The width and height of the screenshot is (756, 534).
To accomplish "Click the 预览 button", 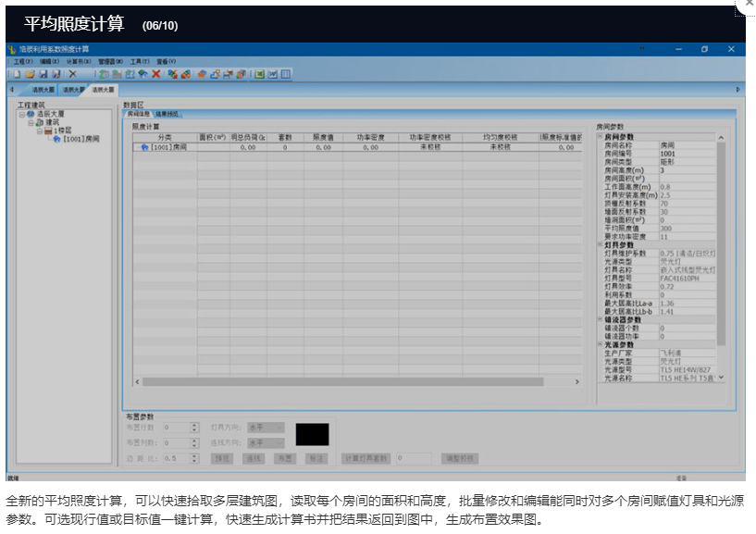I will click(222, 459).
